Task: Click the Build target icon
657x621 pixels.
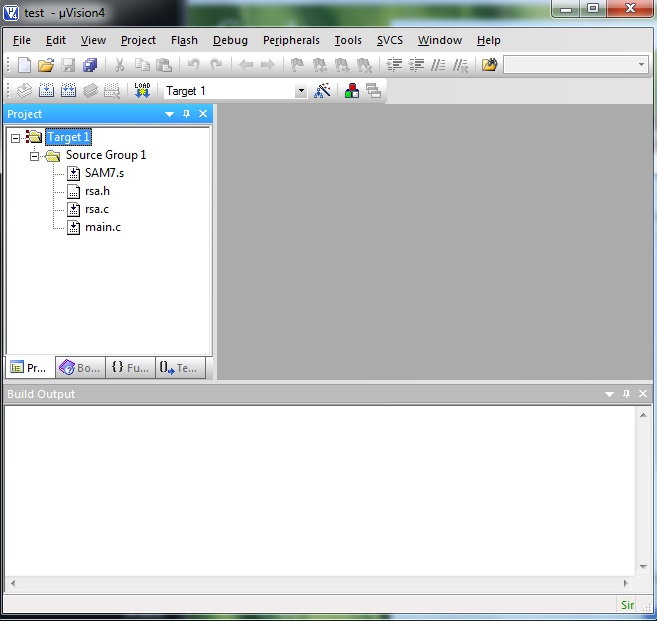Action: point(46,91)
